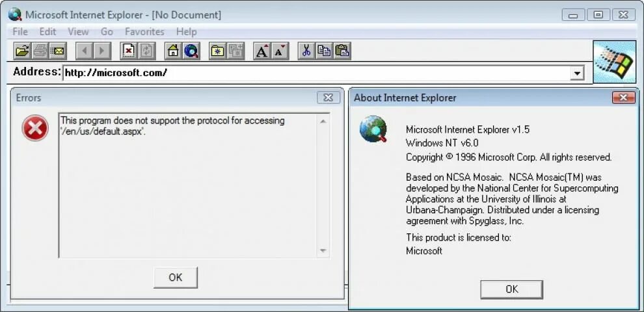
Task: Click the 'Windows NT v6.0' text
Action: [x=442, y=143]
